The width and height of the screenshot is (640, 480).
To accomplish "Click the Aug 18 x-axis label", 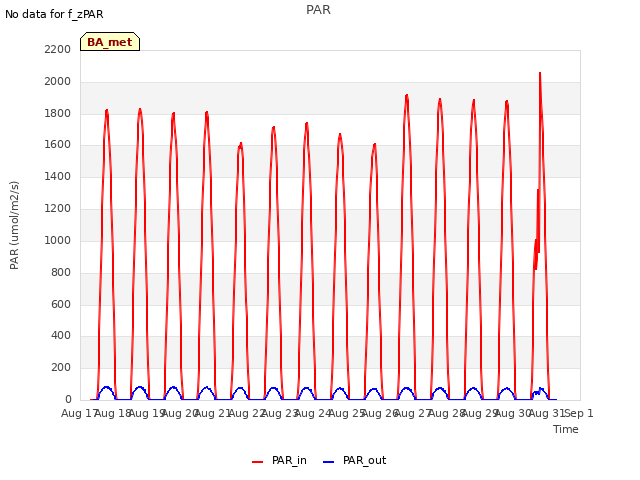I will [112, 413].
